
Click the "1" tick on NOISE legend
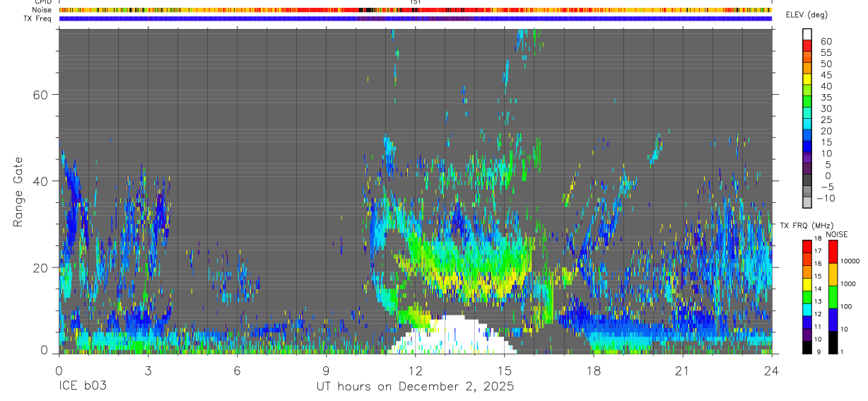click(842, 351)
